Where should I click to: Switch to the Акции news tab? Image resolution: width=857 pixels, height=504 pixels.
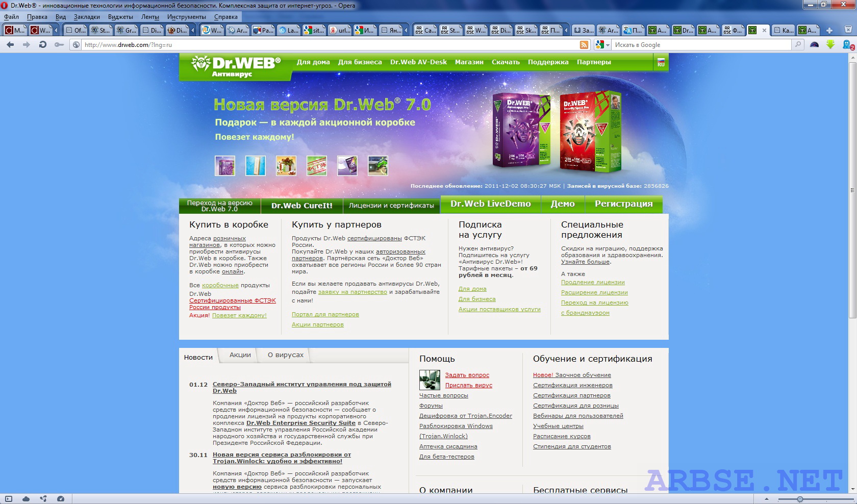click(x=240, y=355)
